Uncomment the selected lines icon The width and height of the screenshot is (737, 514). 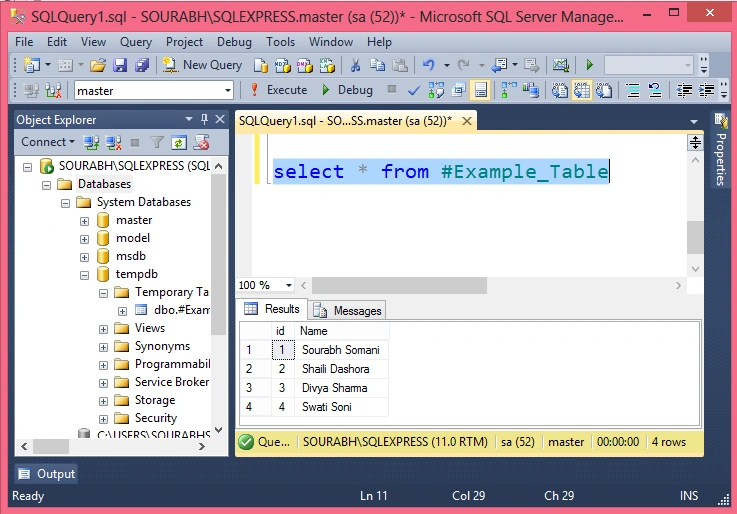pyautogui.click(x=655, y=90)
